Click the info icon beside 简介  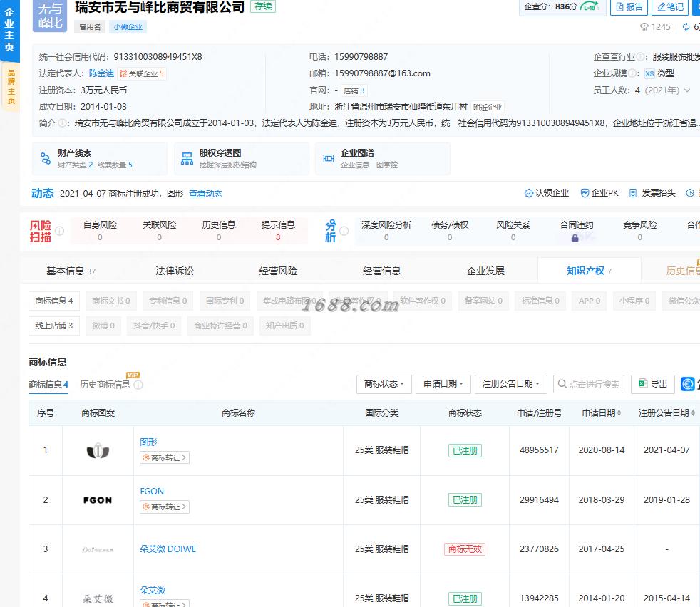[x=63, y=123]
